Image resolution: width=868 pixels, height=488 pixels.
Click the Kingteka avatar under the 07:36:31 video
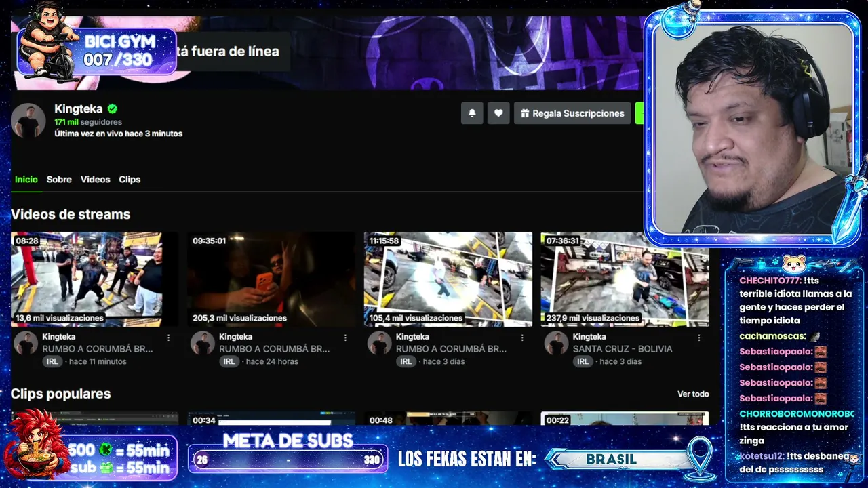pyautogui.click(x=556, y=344)
